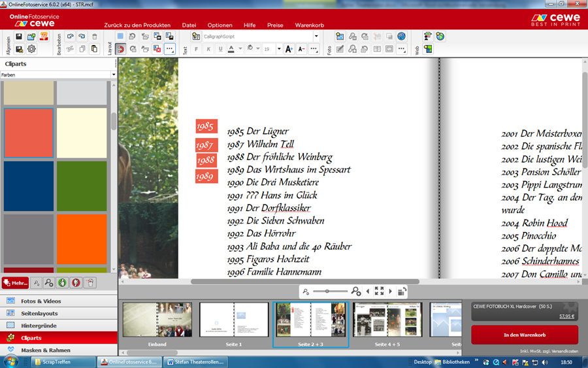Screen dimensions: 588x368
Task: Select the coral red color clipart
Action: click(x=29, y=133)
